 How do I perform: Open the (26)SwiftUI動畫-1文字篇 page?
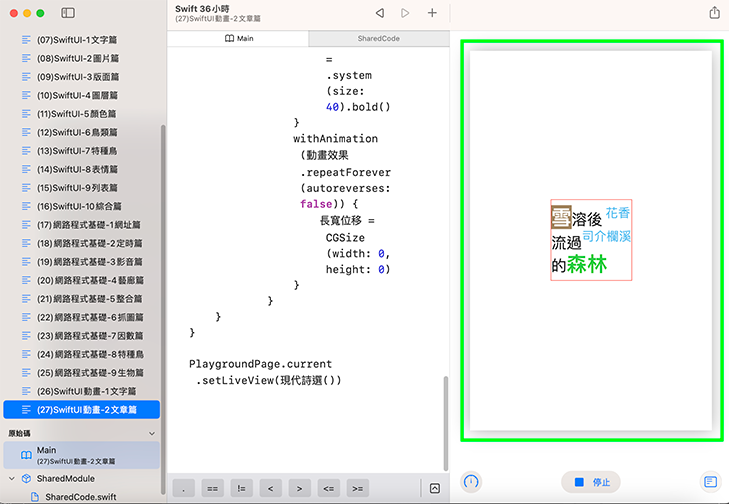click(x=86, y=391)
